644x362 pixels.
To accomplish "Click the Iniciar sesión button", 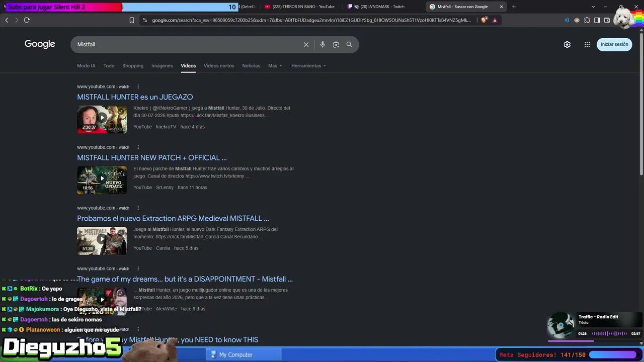I will 614,44.
